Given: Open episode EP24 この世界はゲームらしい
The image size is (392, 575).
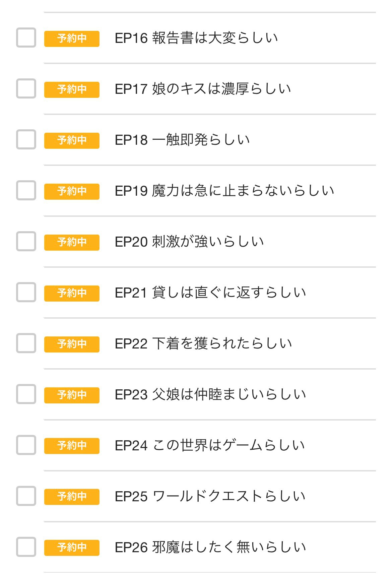Looking at the screenshot, I should point(210,445).
